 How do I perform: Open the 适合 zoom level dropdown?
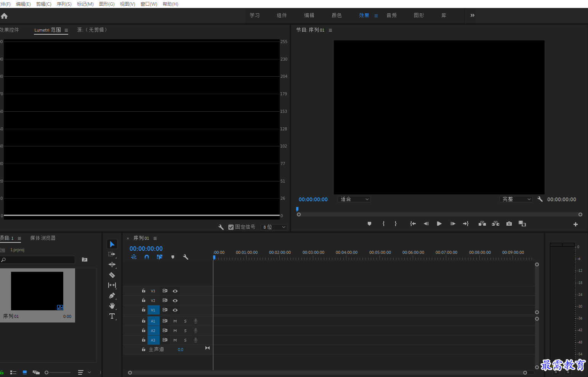coord(354,199)
